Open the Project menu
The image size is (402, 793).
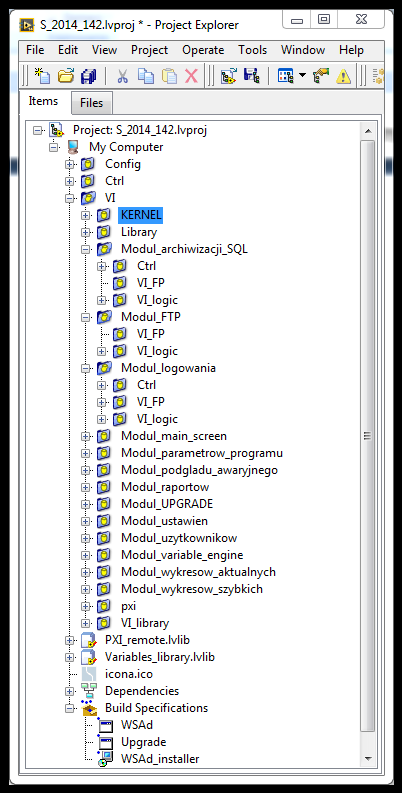click(149, 50)
